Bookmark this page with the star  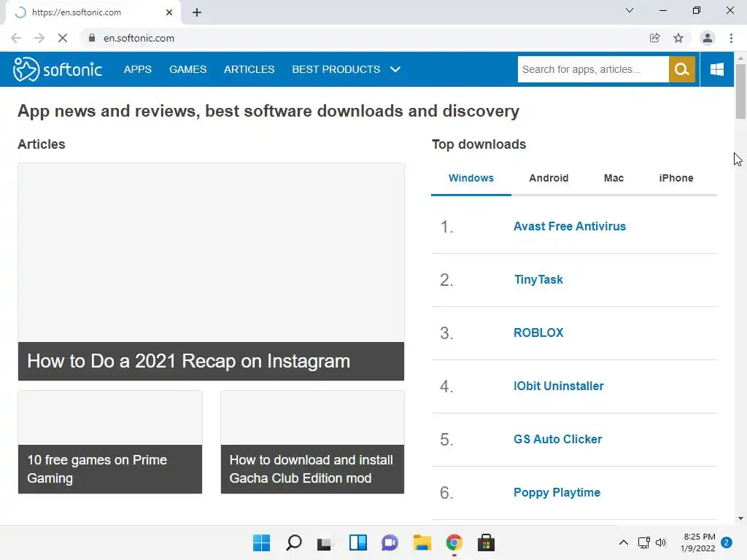[678, 38]
